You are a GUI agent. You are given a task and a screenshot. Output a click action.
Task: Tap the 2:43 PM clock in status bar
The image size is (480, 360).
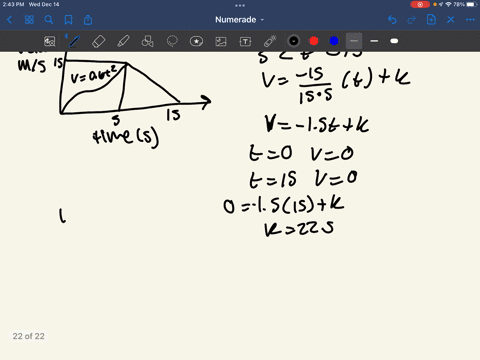[x=13, y=4]
